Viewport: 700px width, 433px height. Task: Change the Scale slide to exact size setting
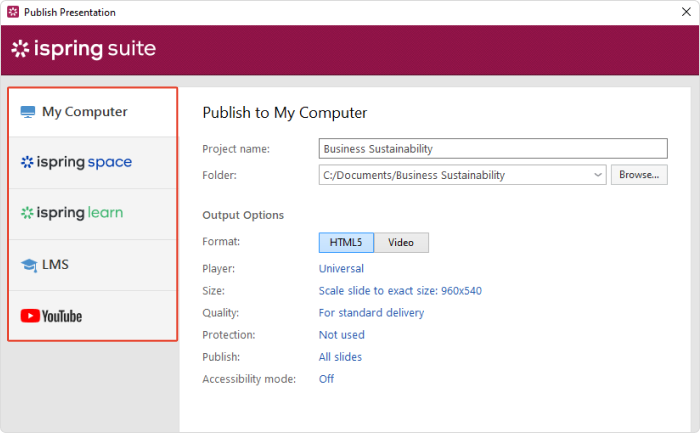400,291
